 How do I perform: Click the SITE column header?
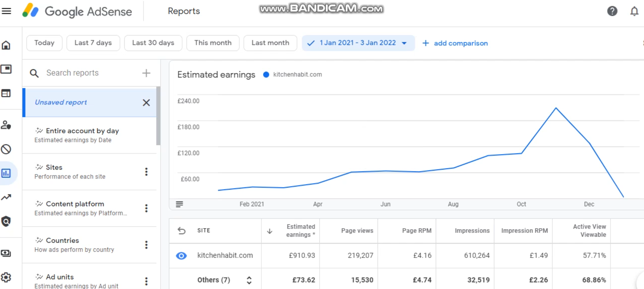click(x=204, y=231)
